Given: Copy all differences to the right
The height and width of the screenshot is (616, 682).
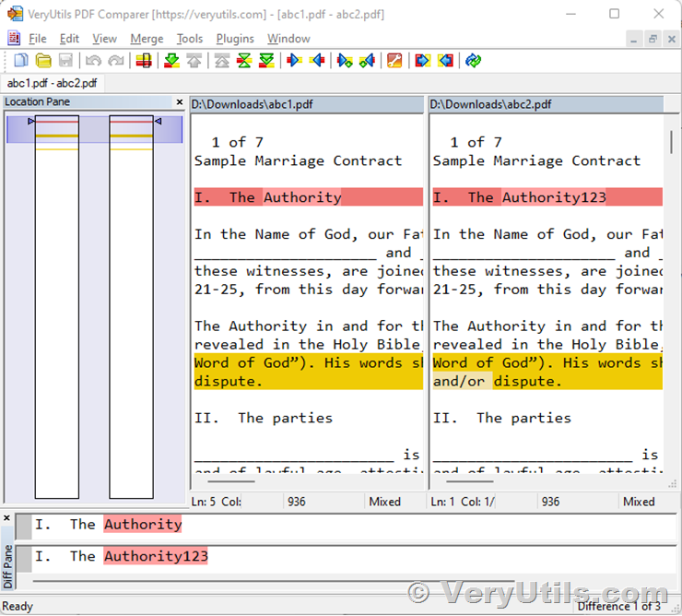Looking at the screenshot, I should coord(422,60).
